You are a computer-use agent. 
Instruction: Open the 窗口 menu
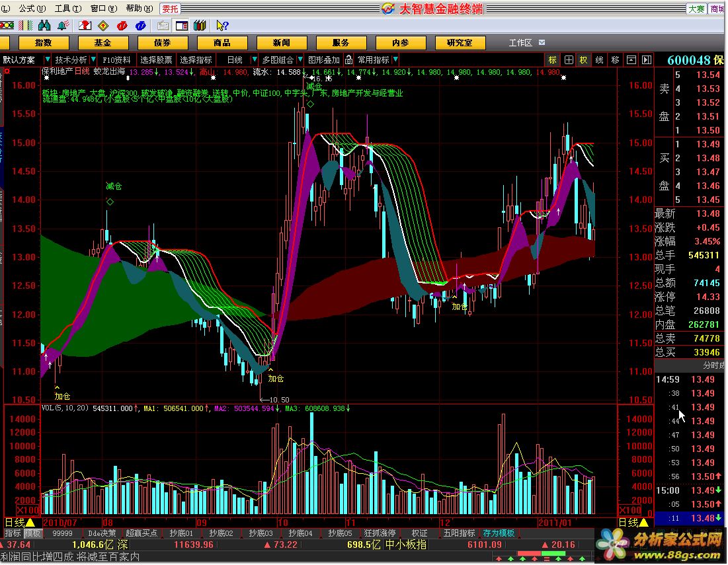104,9
